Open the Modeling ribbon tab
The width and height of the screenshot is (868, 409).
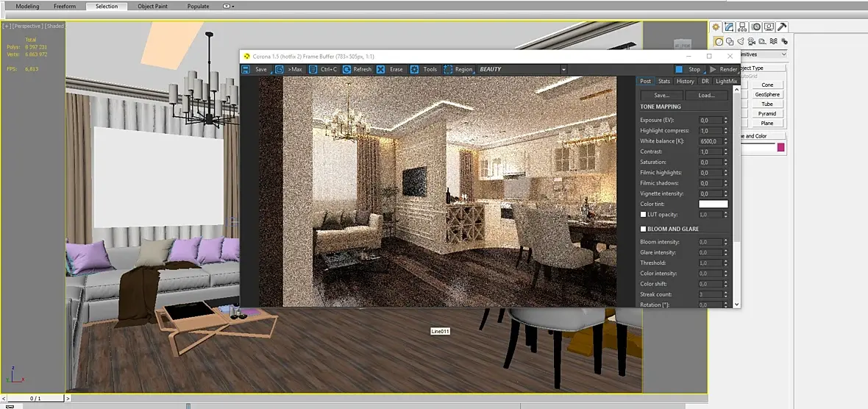[x=27, y=6]
